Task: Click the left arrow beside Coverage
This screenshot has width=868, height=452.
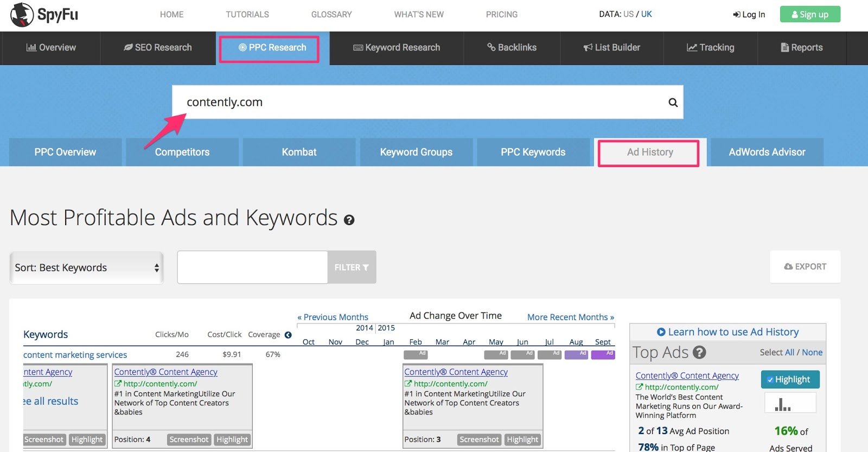Action: tap(288, 335)
